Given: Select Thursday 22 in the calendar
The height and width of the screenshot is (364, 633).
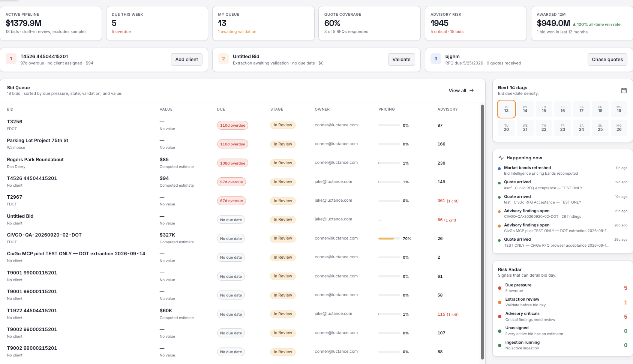Looking at the screenshot, I should 544,128.
